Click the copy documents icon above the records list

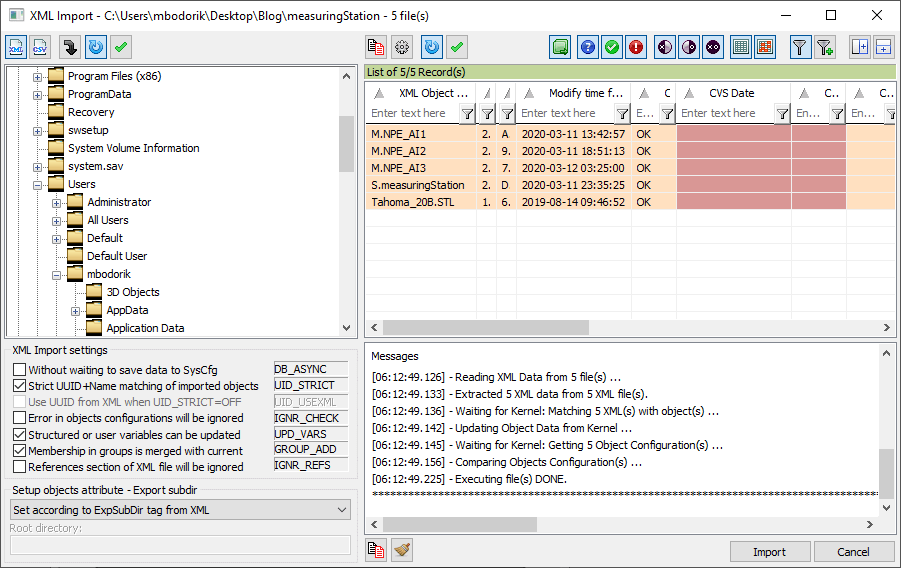click(x=376, y=47)
